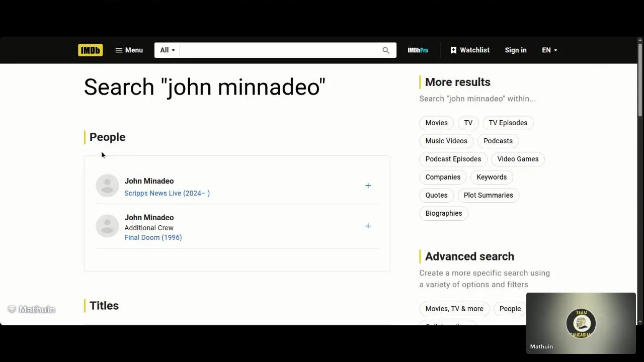Focus the IMDb search input field
The image size is (644, 362).
278,50
